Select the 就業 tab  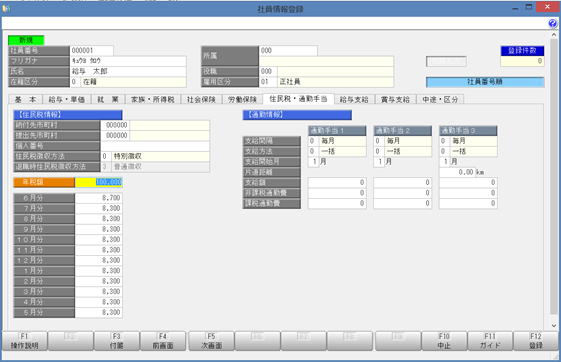(108, 99)
